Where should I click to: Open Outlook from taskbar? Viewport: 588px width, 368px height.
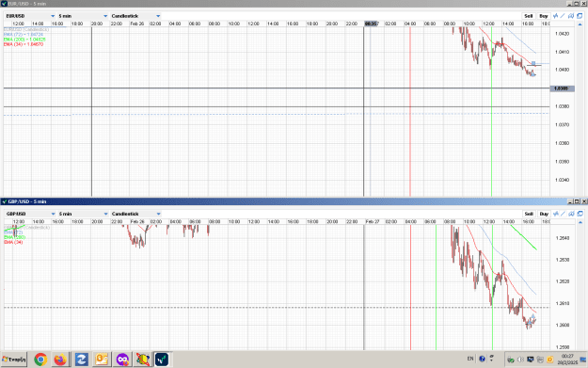[102, 360]
